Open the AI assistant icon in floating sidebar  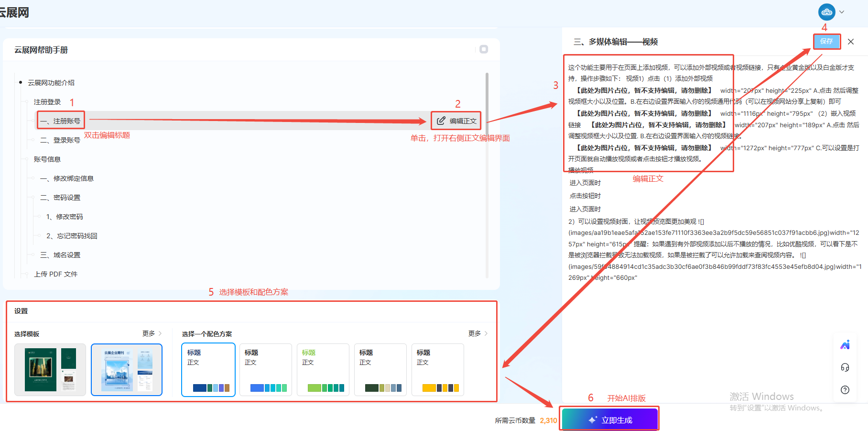(x=845, y=344)
